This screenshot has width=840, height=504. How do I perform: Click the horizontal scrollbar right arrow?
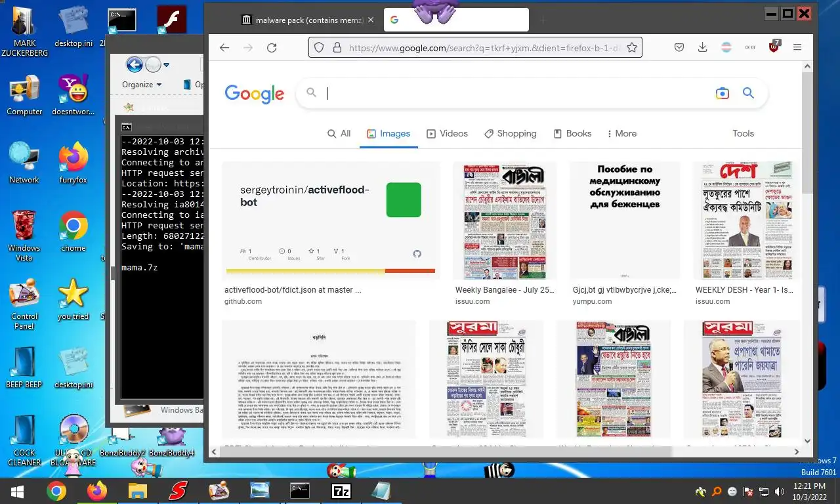tap(797, 451)
